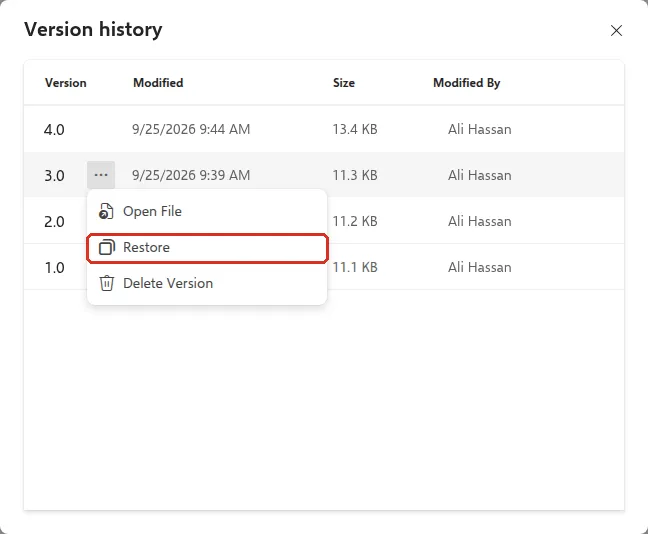Click the 11.3 KB size value
648x534 pixels.
pos(355,175)
